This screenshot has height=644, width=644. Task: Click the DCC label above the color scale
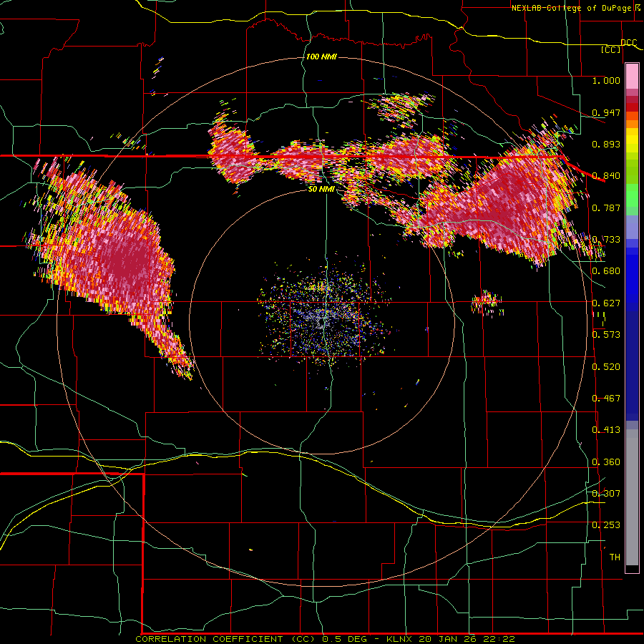click(628, 43)
